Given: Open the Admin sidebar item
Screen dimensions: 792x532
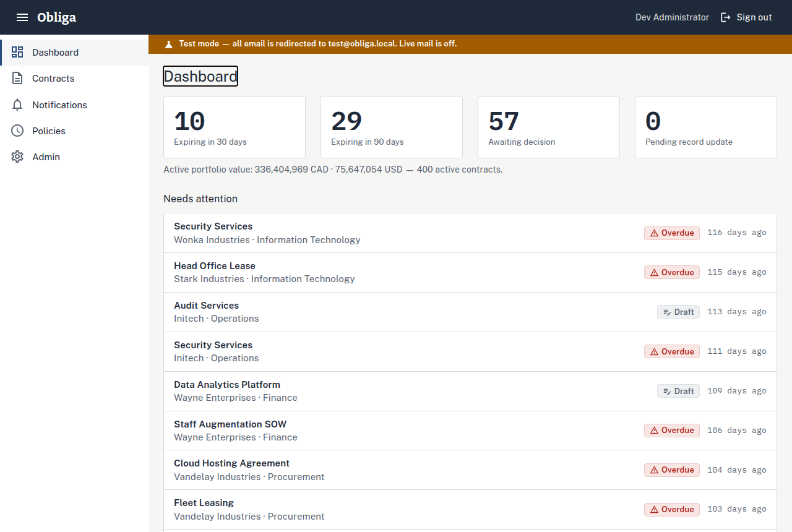Looking at the screenshot, I should click(x=74, y=157).
